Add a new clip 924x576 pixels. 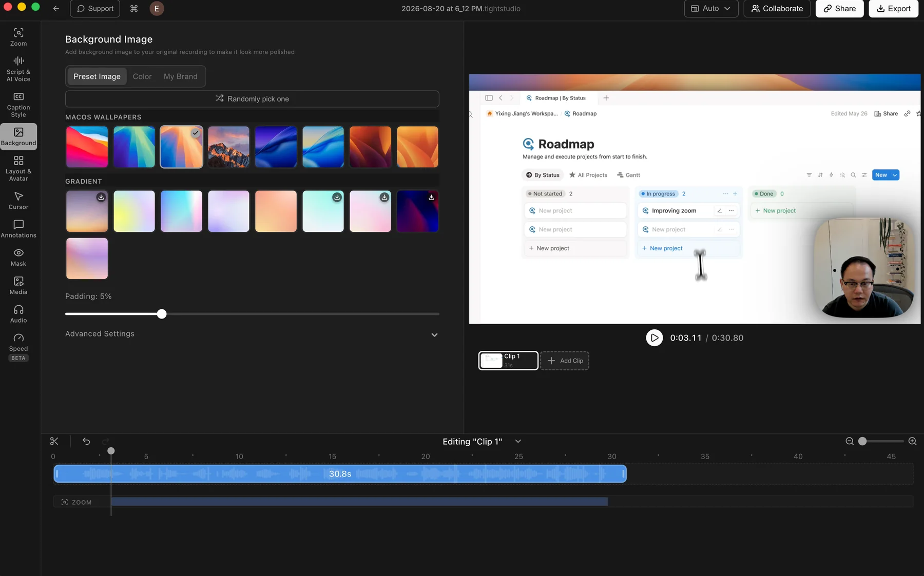point(565,361)
